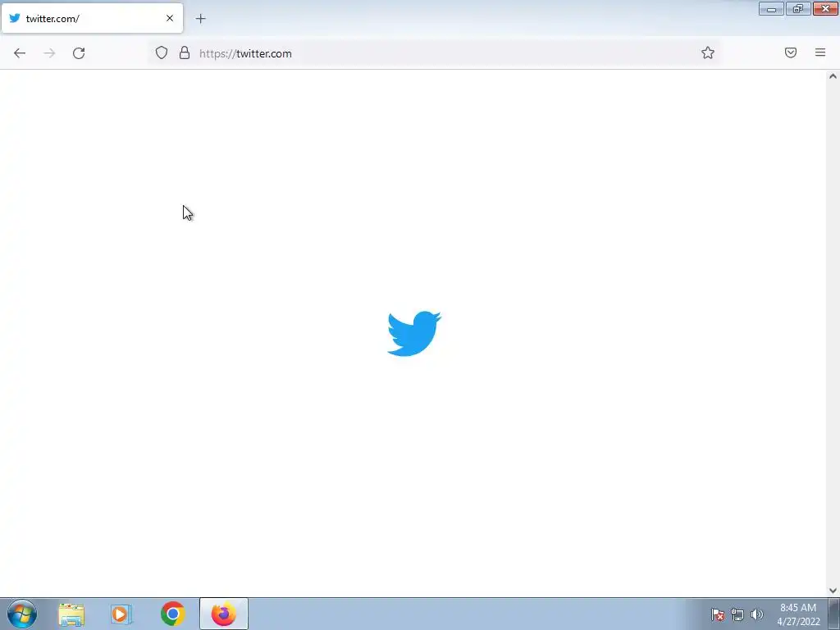Open Windows Explorer from the taskbar
The width and height of the screenshot is (840, 630).
[x=71, y=614]
